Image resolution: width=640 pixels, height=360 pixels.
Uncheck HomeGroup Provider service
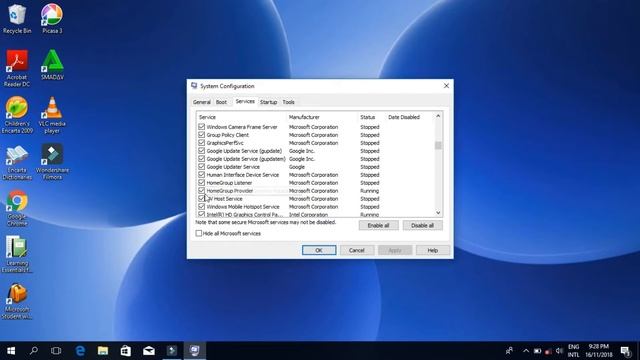click(202, 191)
